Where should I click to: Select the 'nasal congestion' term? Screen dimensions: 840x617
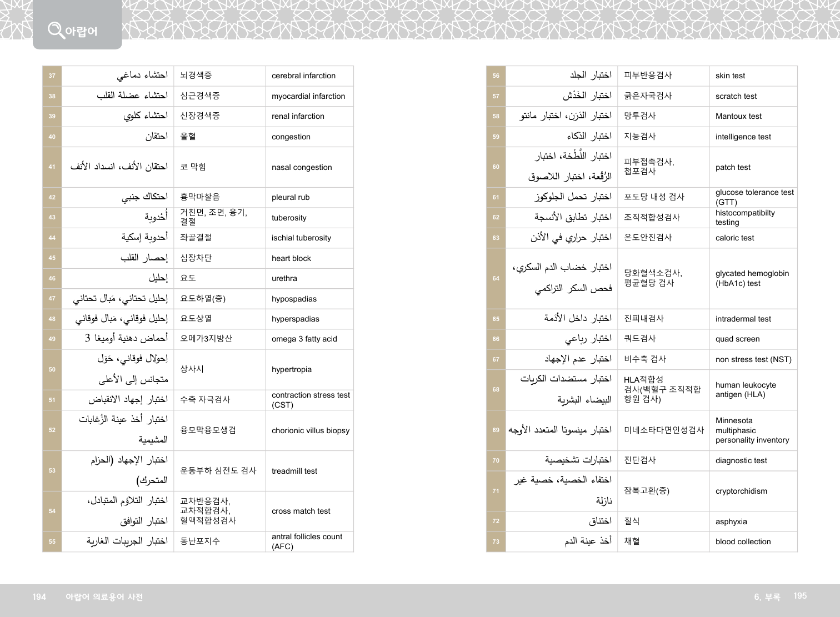click(302, 167)
